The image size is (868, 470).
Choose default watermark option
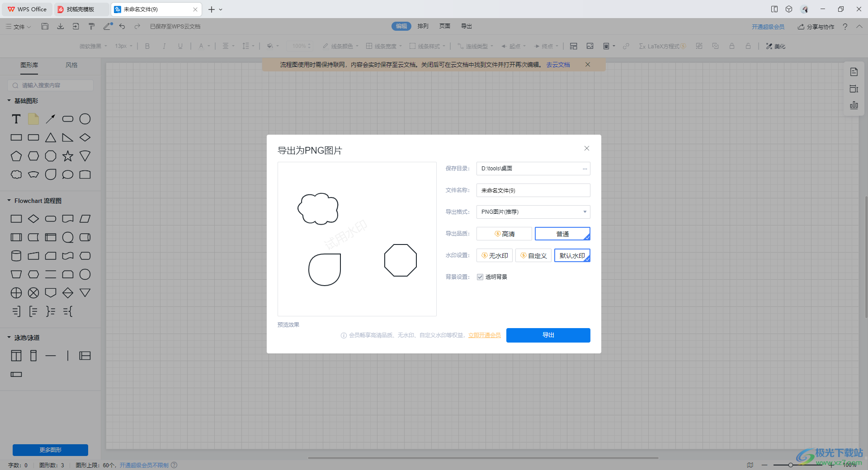[x=572, y=255]
